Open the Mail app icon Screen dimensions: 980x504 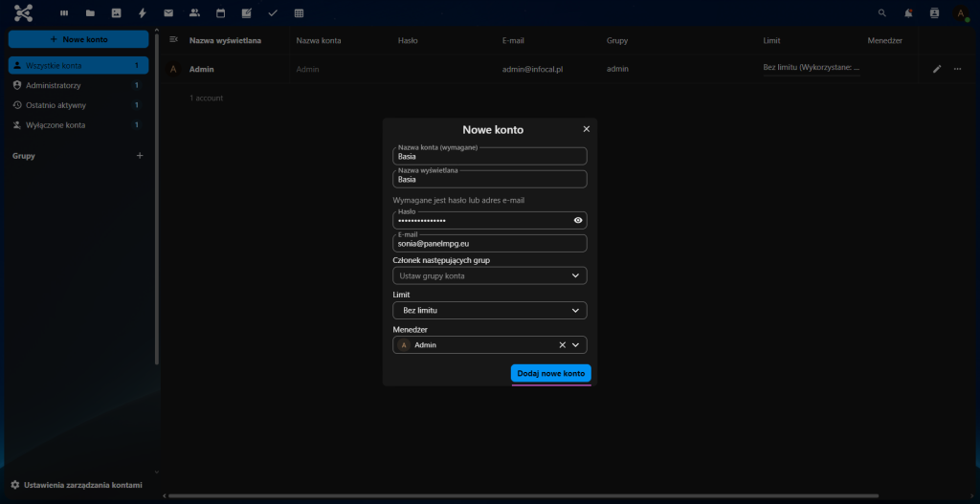pyautogui.click(x=168, y=13)
